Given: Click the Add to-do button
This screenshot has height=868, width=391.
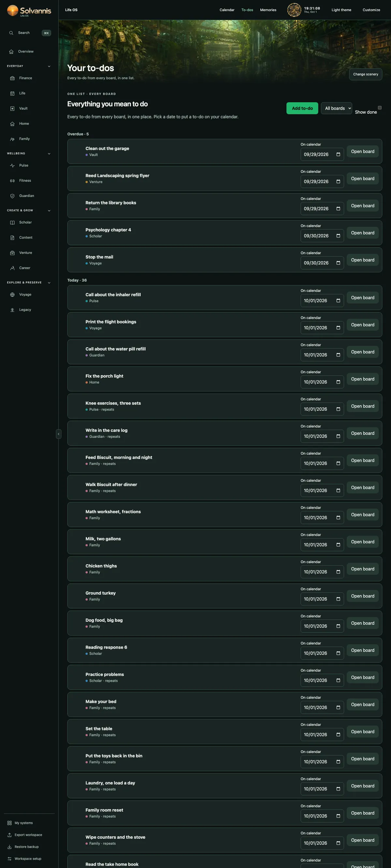Looking at the screenshot, I should pos(302,108).
